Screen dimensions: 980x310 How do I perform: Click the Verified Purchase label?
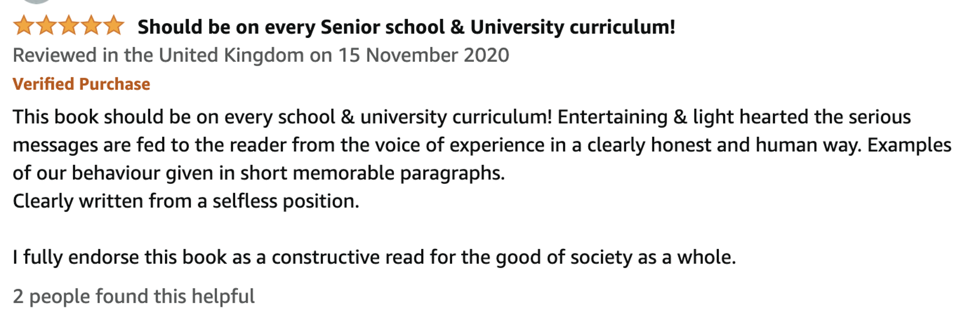coord(81,84)
